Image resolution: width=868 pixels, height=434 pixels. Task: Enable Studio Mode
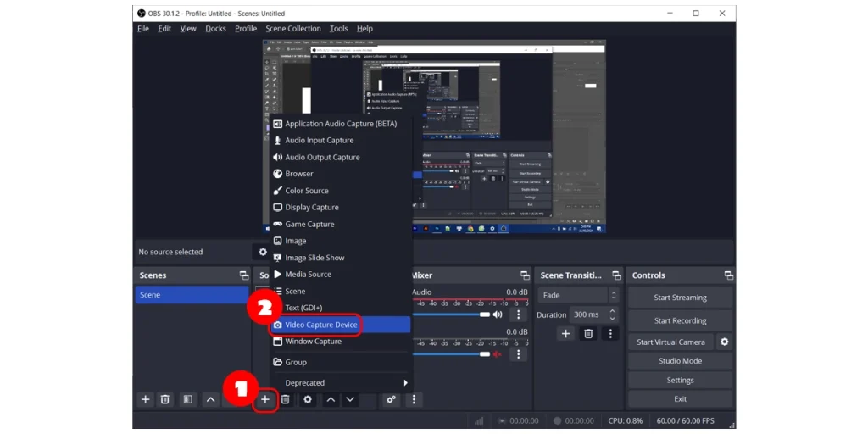pyautogui.click(x=681, y=361)
